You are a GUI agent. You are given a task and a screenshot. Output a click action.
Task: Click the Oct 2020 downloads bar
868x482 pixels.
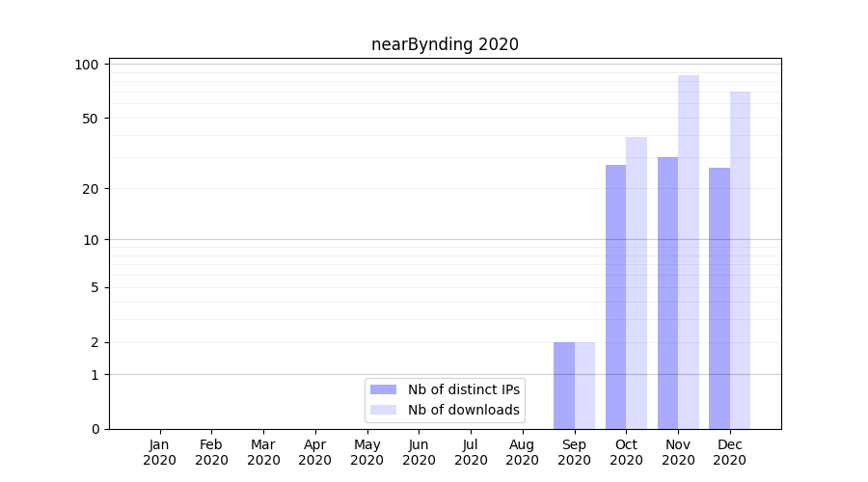(637, 283)
